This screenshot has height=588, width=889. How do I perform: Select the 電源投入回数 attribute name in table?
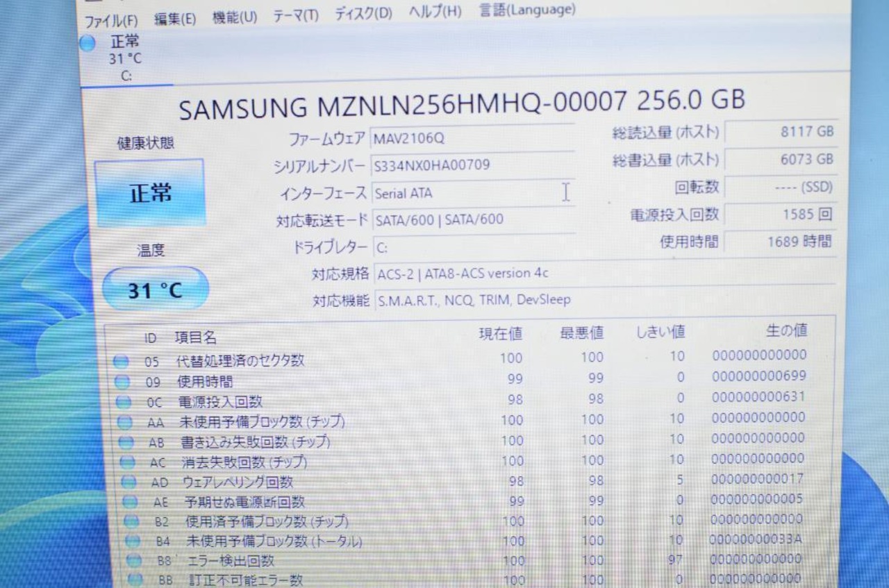[x=221, y=401]
